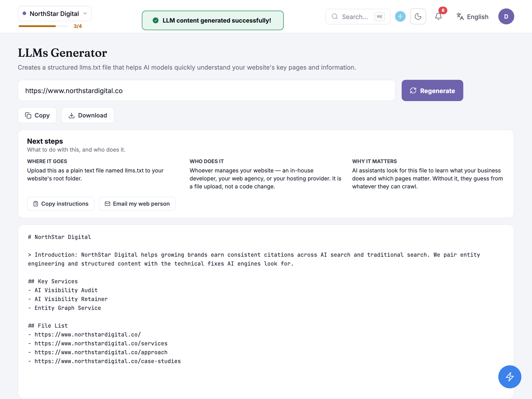Open the user avatar D menu
The image size is (532, 399).
tap(506, 17)
